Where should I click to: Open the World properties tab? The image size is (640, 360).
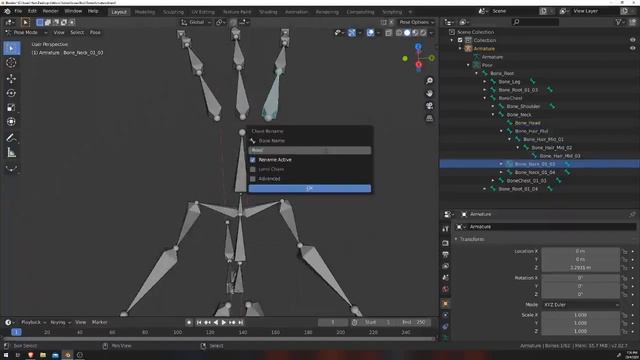tap(445, 289)
